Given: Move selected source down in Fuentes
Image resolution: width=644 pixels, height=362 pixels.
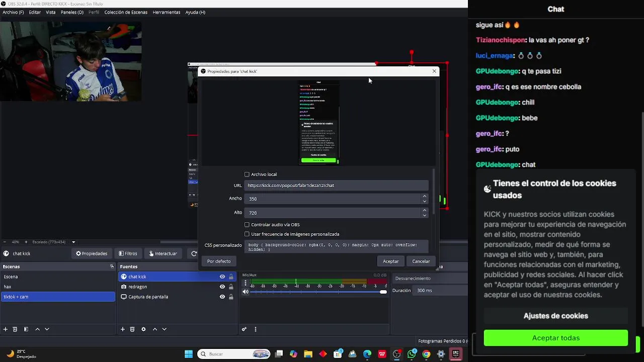Looking at the screenshot, I should pyautogui.click(x=164, y=329).
